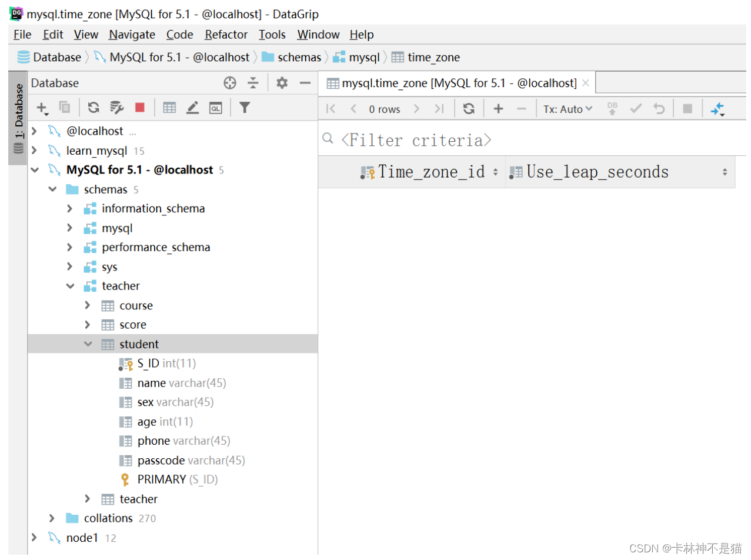This screenshot has width=751, height=560.
Task: Click the time_zone breadcrumb
Action: [x=426, y=57]
